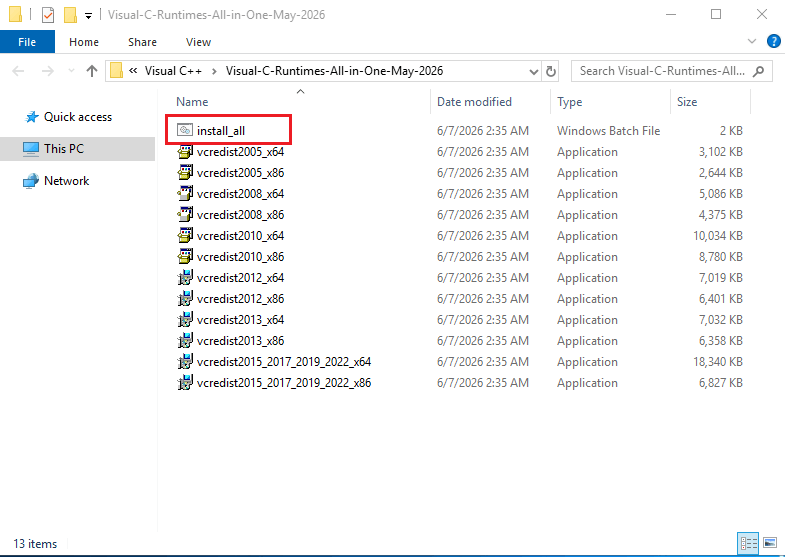Select the vcredist2005_x86 installer icon

click(185, 173)
